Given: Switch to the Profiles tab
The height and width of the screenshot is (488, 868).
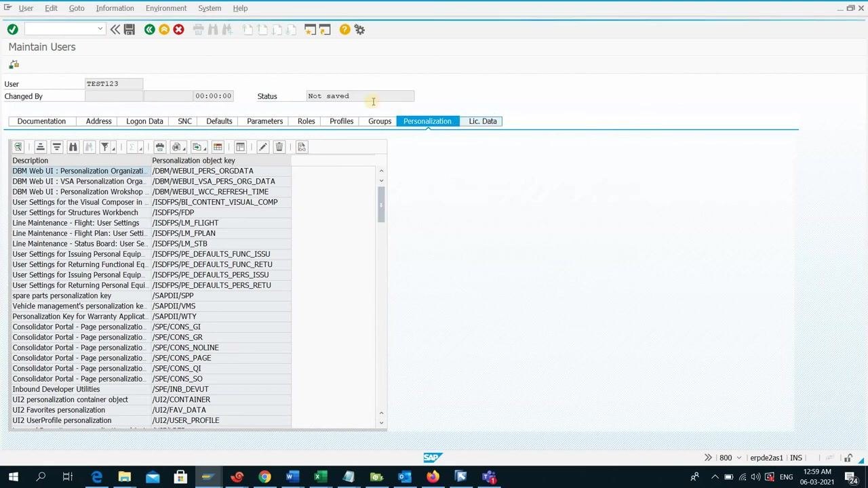Looking at the screenshot, I should click(x=341, y=121).
